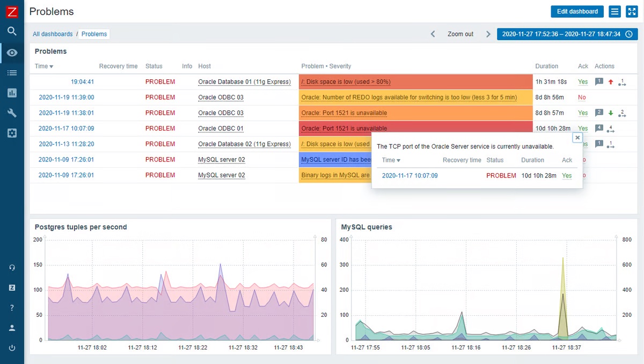
Task: Open the Configuration wrench icon
Action: coord(12,113)
